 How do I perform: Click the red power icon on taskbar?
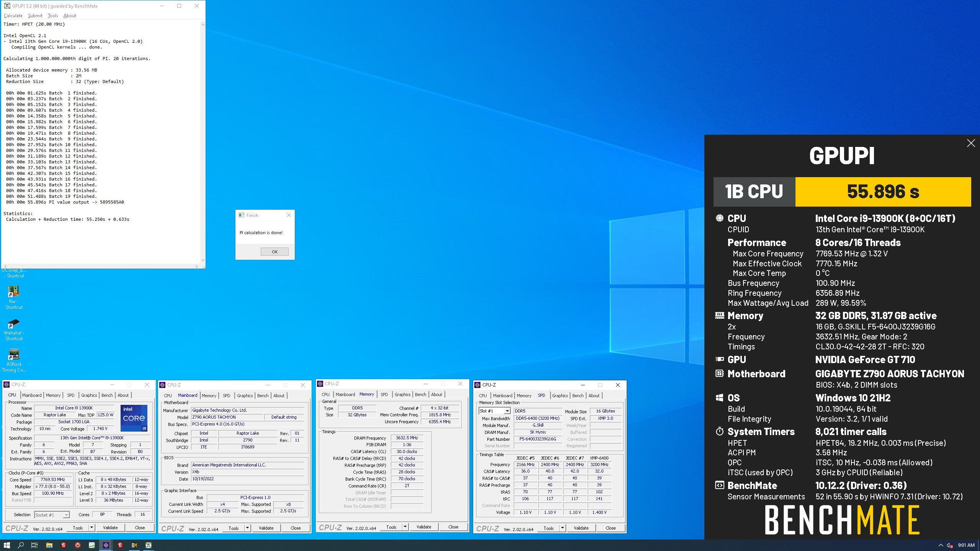coord(78,545)
